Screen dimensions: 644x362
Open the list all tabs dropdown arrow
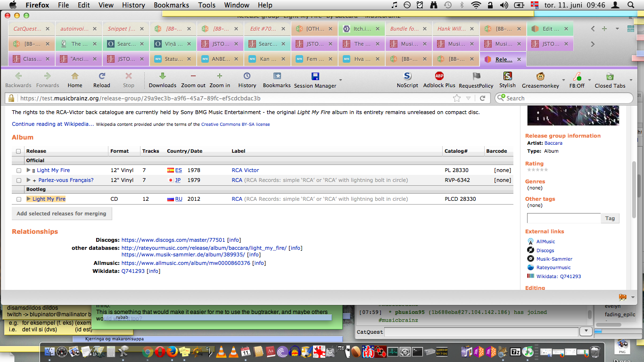tap(617, 29)
